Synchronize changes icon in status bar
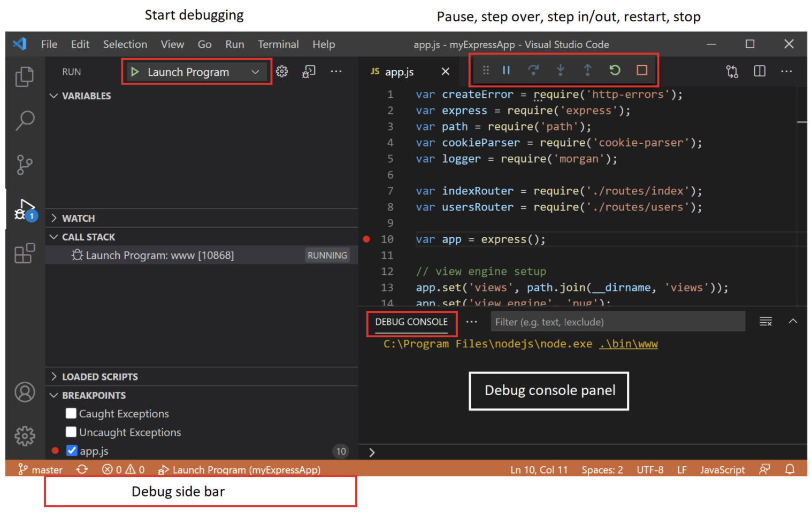Image resolution: width=812 pixels, height=512 pixels. pos(82,469)
